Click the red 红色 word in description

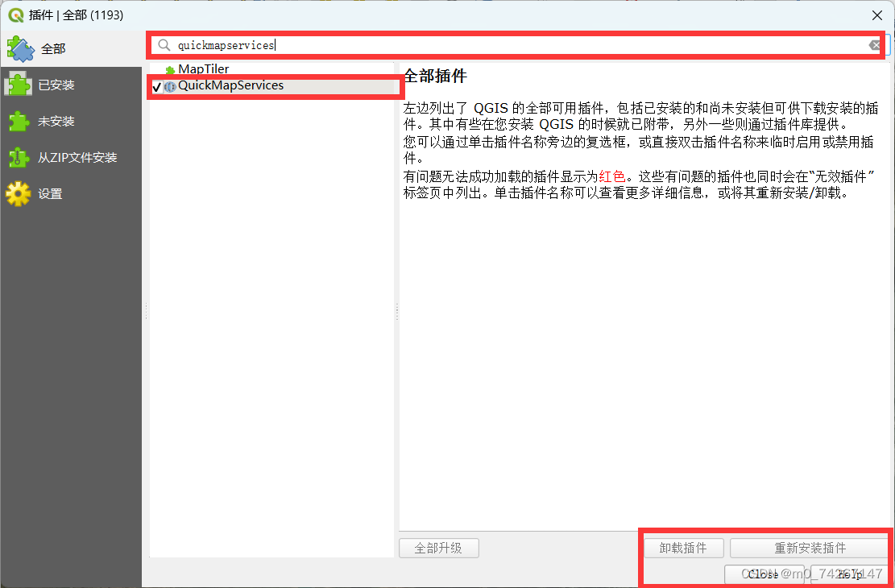tap(612, 176)
